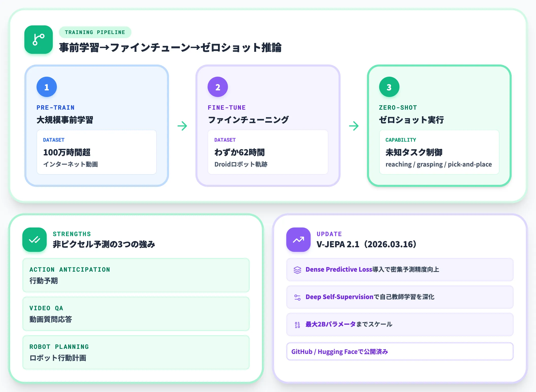Click the arrow between Fine-tune and Zero-shot
This screenshot has width=536, height=392.
point(354,126)
